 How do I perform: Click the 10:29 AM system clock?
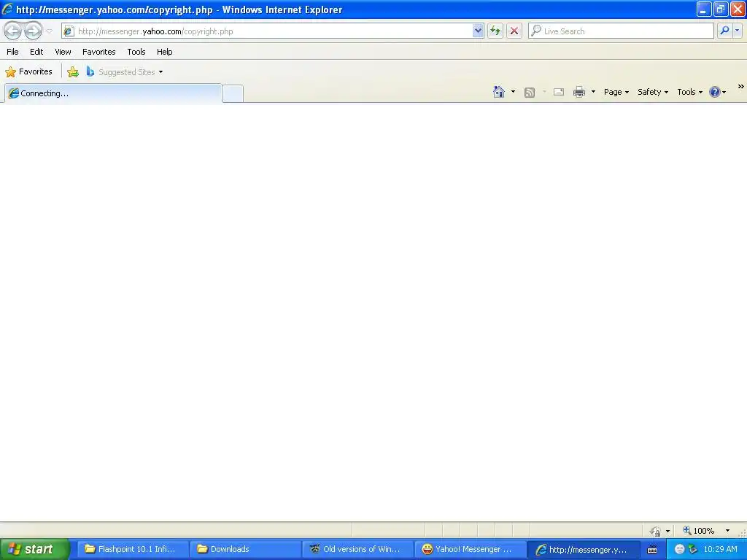click(x=720, y=549)
